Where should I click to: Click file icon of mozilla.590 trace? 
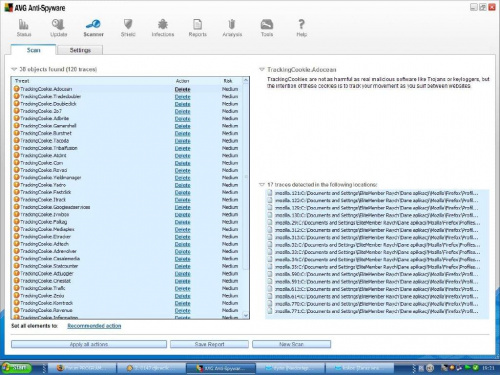270,274
